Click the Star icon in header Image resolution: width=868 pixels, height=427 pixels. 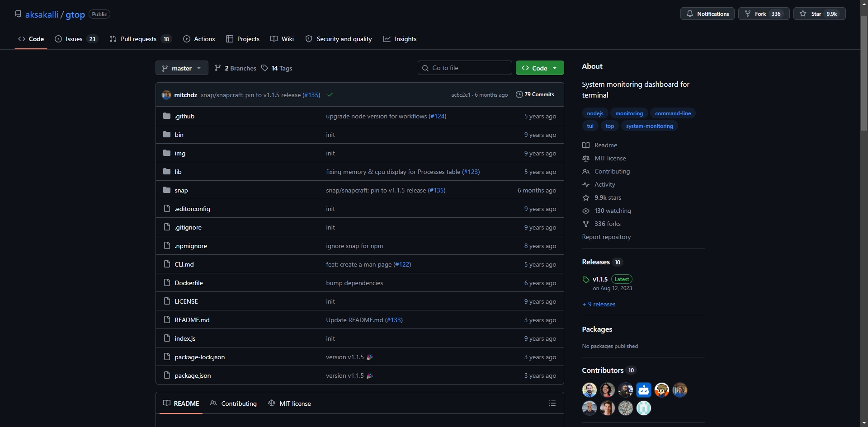coord(803,14)
